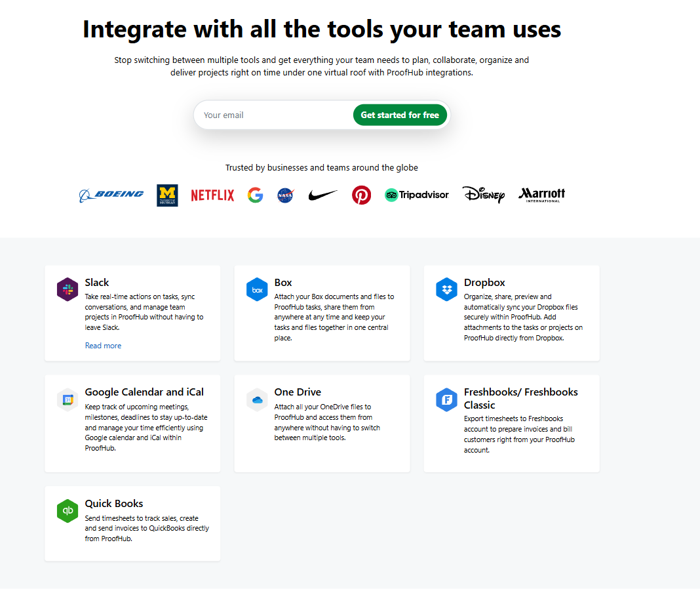This screenshot has height=591, width=700.
Task: Click the Dropbox description about syncing files
Action: (523, 317)
